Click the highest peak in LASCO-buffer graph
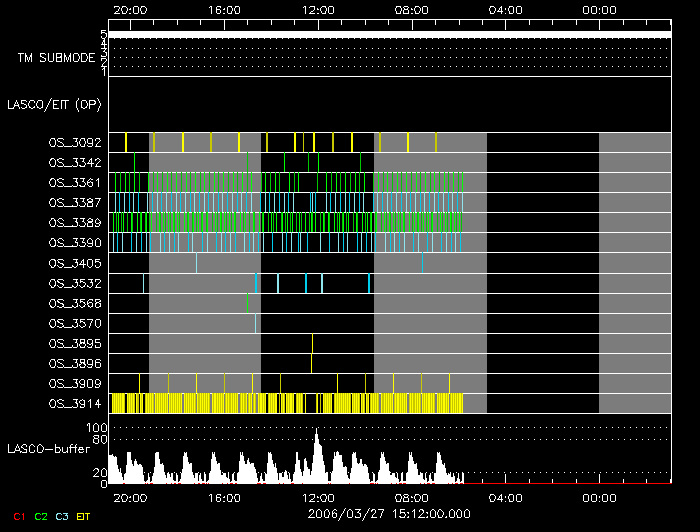 316,432
